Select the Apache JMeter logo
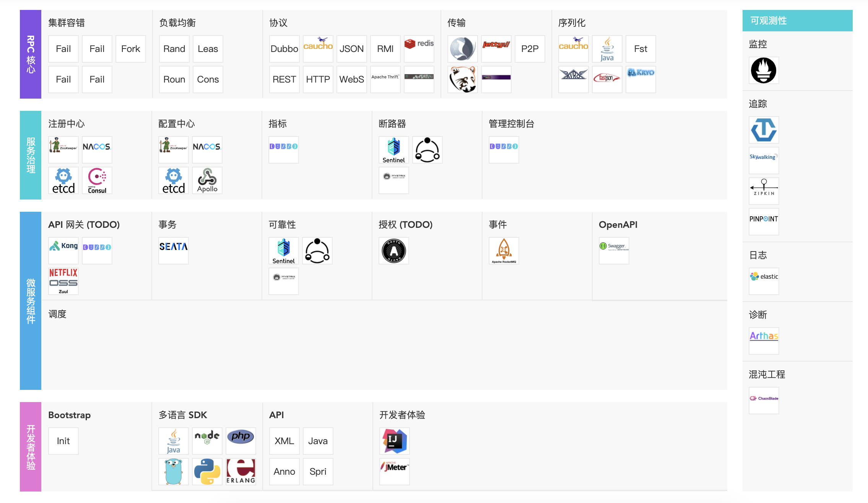This screenshot has height=503, width=868. (394, 472)
